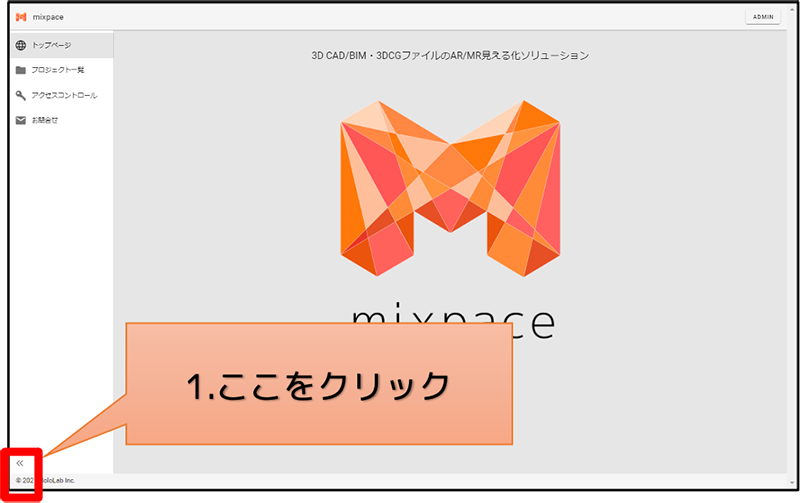
Task: Open the トップページ menu item
Action: point(62,45)
